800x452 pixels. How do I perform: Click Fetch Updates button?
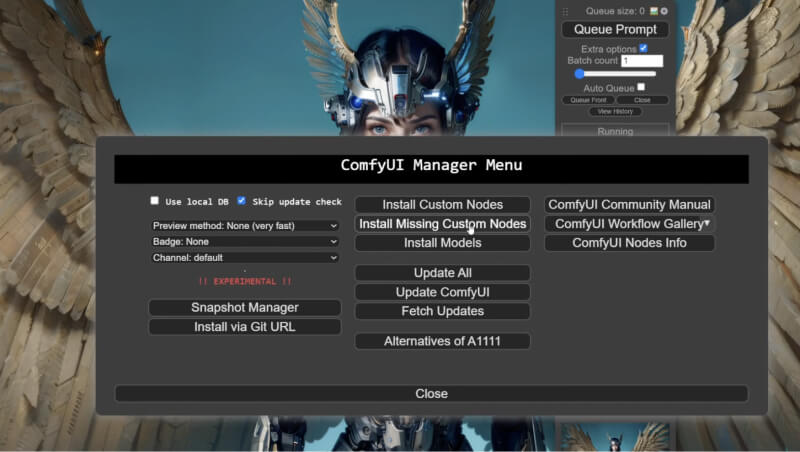tap(442, 311)
